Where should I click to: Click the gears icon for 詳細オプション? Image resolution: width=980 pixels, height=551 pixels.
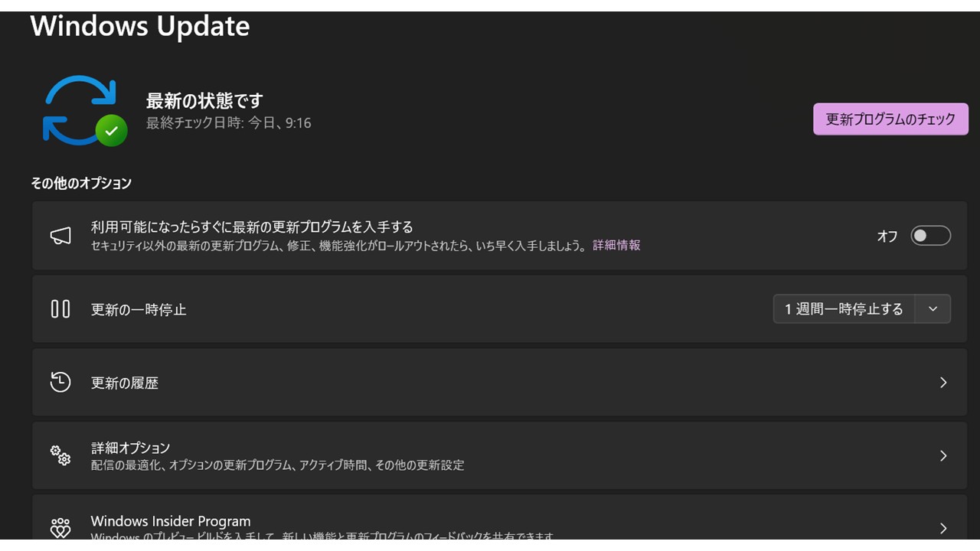click(x=60, y=455)
